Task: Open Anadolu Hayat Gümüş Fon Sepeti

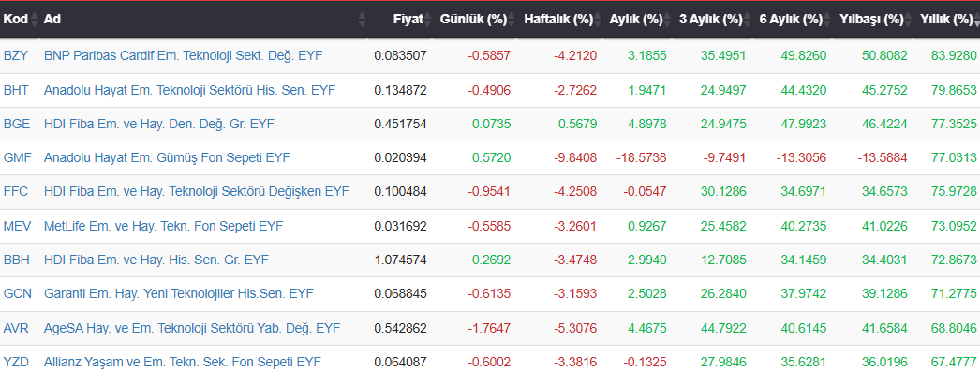Action: point(167,158)
